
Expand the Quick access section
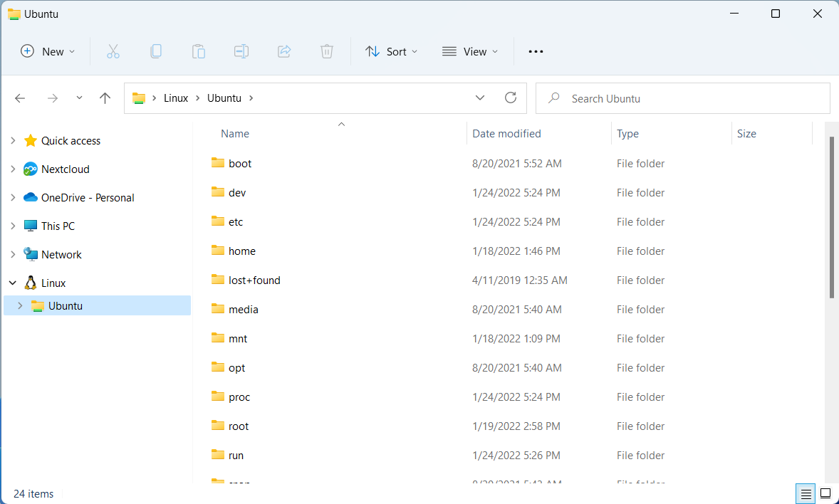(x=12, y=140)
